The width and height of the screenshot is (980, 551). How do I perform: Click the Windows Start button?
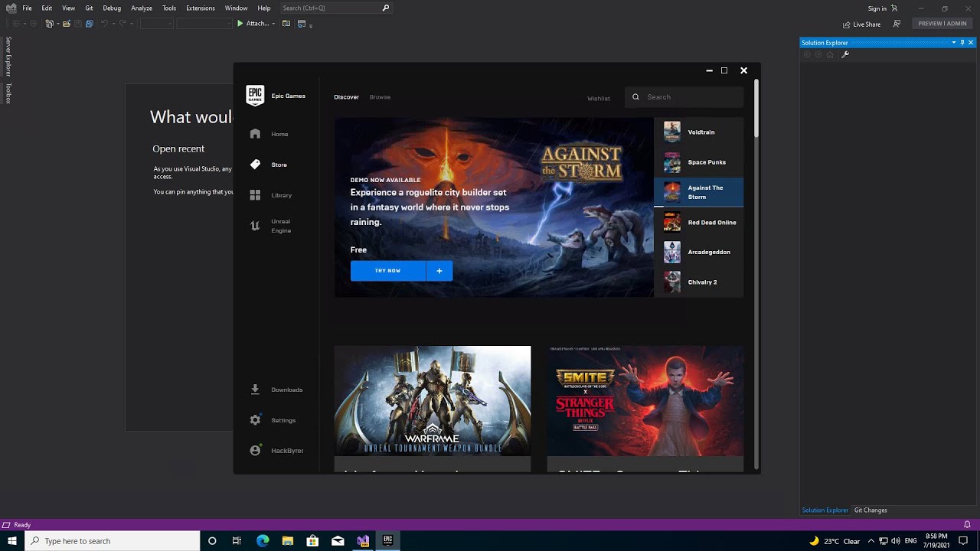[12, 541]
